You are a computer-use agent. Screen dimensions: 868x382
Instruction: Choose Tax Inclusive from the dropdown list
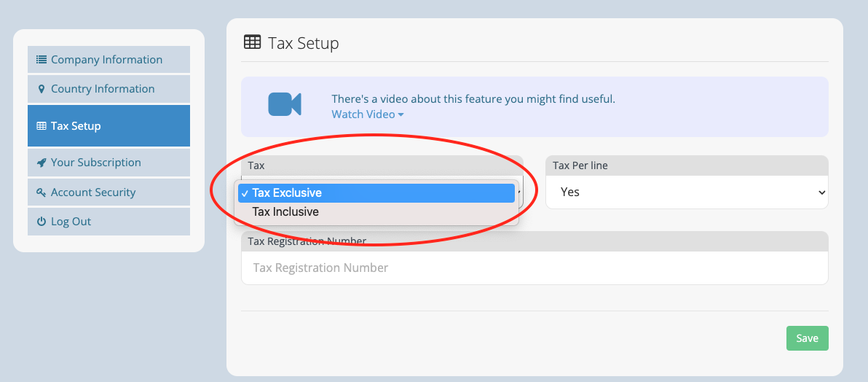point(376,212)
